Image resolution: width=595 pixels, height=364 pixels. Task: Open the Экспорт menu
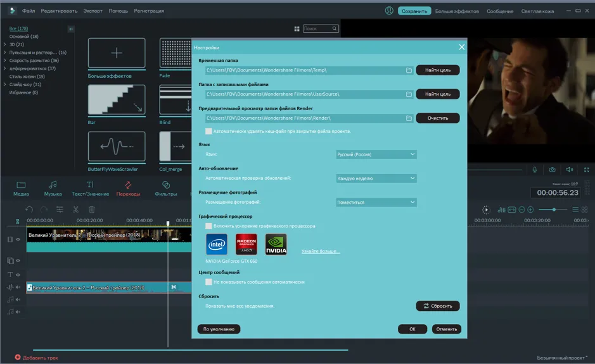click(93, 11)
